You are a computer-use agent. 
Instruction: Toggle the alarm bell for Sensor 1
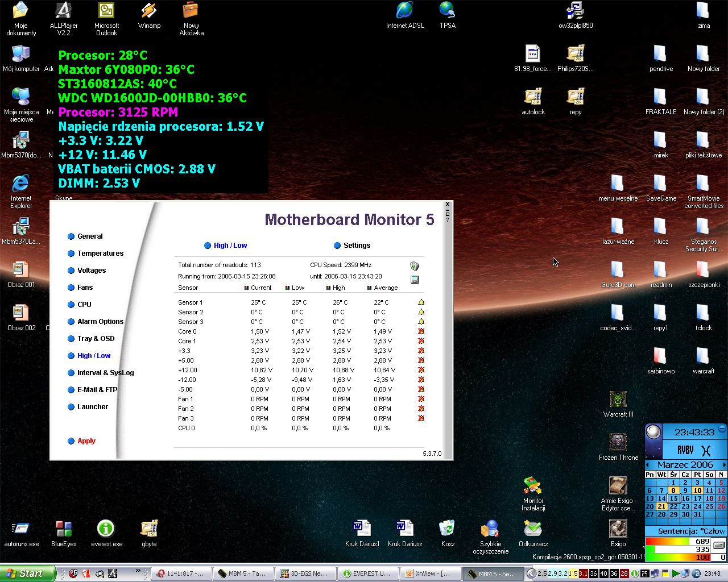[x=421, y=302]
